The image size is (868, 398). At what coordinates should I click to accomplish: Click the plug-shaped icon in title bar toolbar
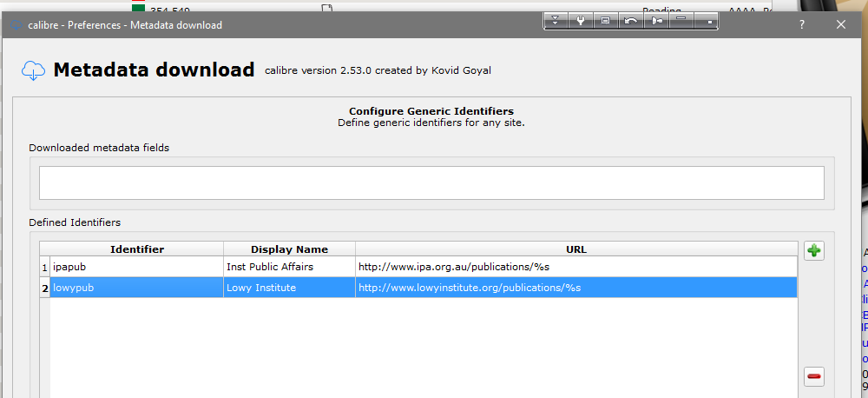pos(656,21)
